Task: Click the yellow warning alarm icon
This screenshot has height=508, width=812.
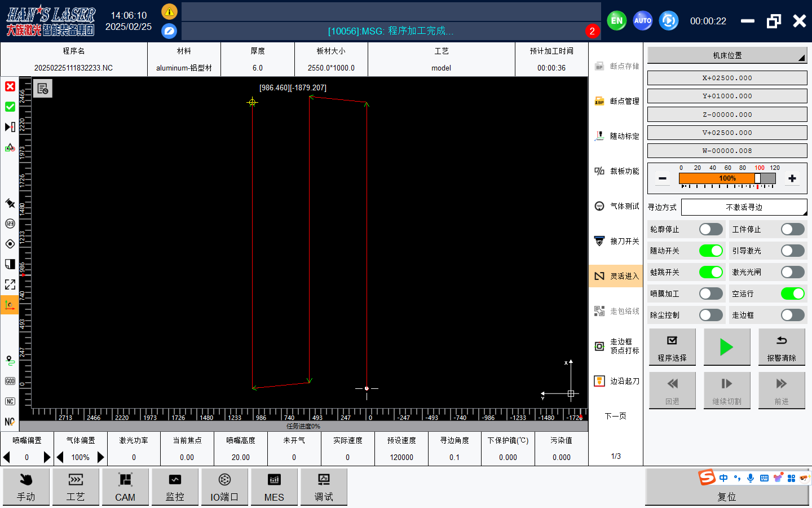Action: (169, 11)
